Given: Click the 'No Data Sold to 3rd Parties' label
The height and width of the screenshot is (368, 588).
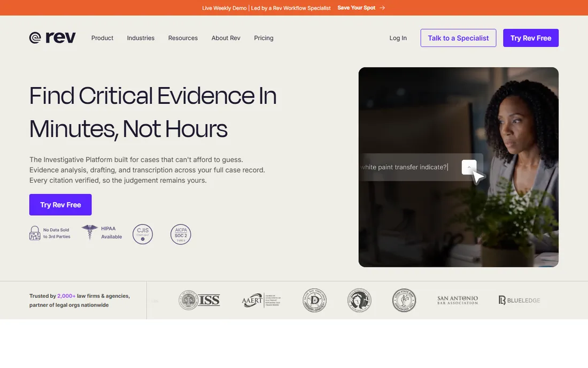Looking at the screenshot, I should point(57,233).
